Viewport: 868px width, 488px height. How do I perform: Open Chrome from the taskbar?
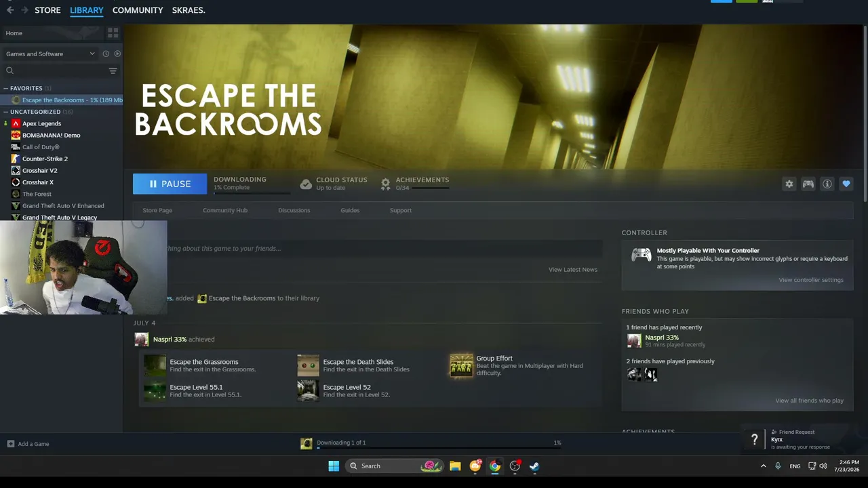coord(495,466)
